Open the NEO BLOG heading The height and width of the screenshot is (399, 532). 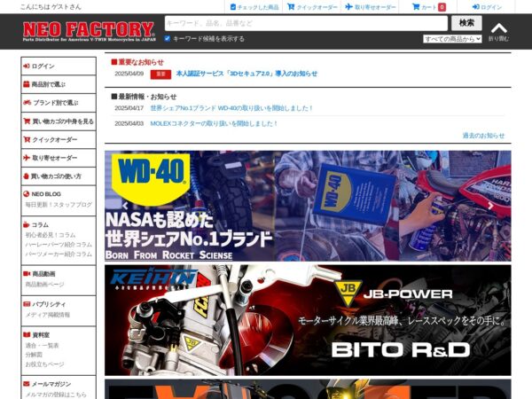46,194
